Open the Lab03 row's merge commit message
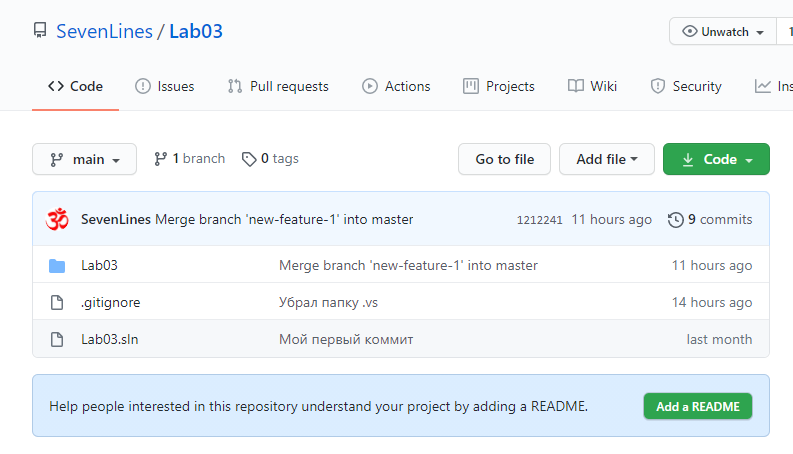The image size is (793, 454). [x=408, y=265]
